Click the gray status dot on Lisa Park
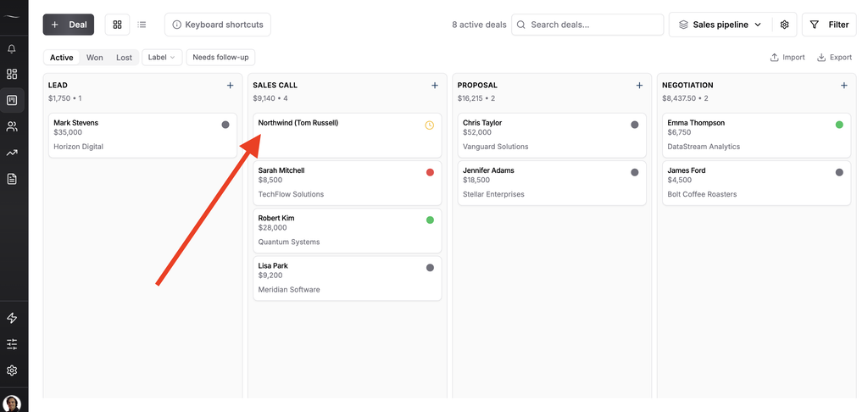The height and width of the screenshot is (412, 868). point(430,268)
